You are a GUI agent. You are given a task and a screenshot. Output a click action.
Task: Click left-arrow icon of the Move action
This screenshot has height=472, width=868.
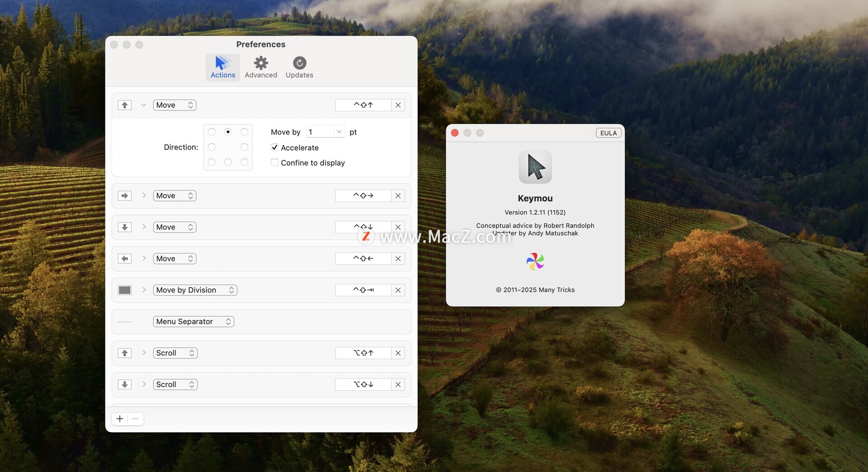(x=125, y=259)
